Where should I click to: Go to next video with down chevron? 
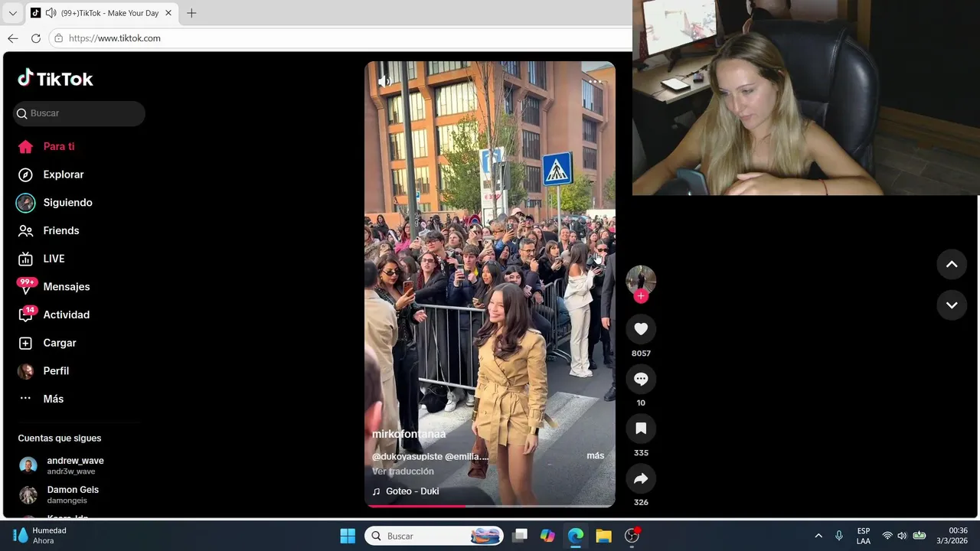952,305
